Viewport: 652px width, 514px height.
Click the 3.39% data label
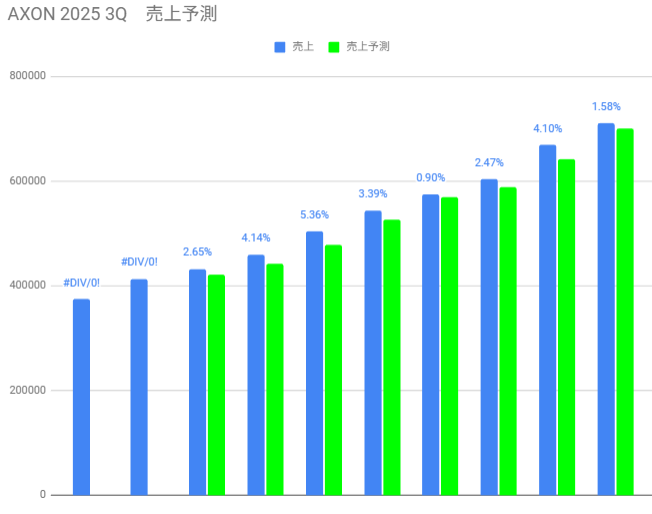373,194
